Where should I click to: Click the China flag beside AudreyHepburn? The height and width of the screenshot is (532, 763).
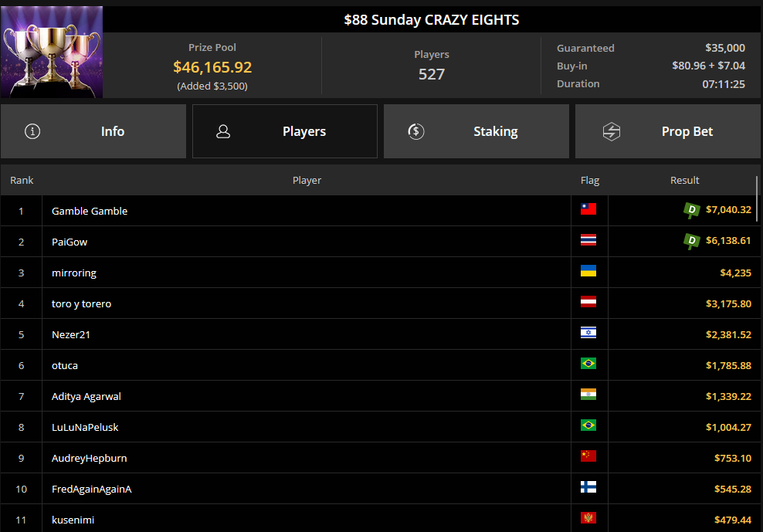(x=588, y=457)
